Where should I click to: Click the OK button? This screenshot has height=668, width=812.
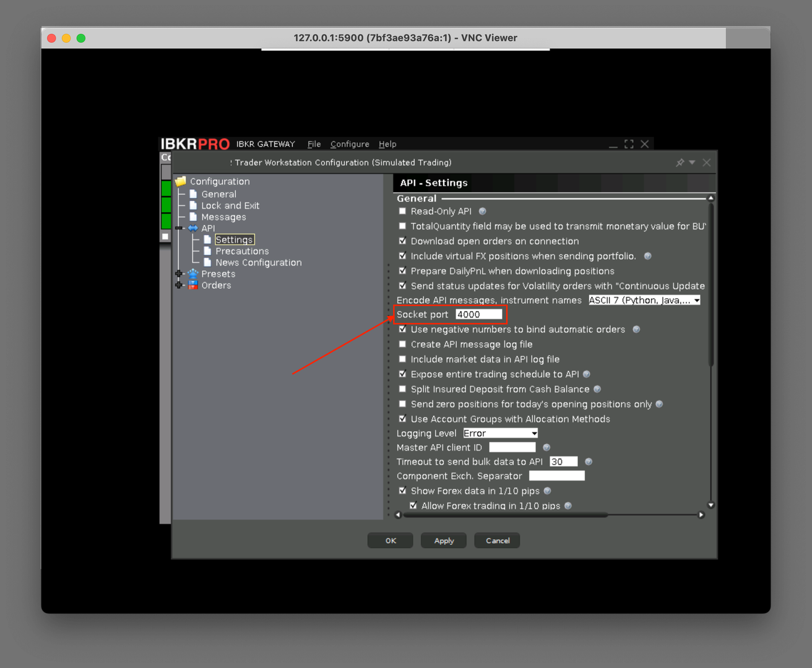(391, 541)
